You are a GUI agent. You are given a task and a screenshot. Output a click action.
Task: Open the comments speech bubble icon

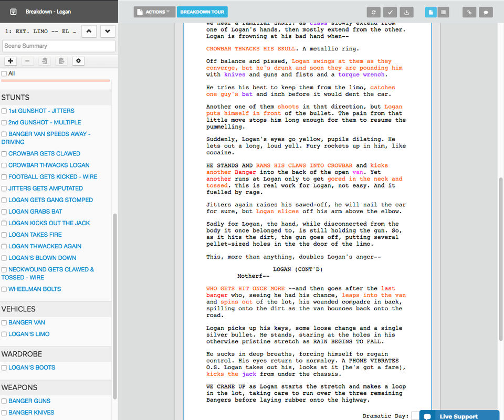[486, 12]
